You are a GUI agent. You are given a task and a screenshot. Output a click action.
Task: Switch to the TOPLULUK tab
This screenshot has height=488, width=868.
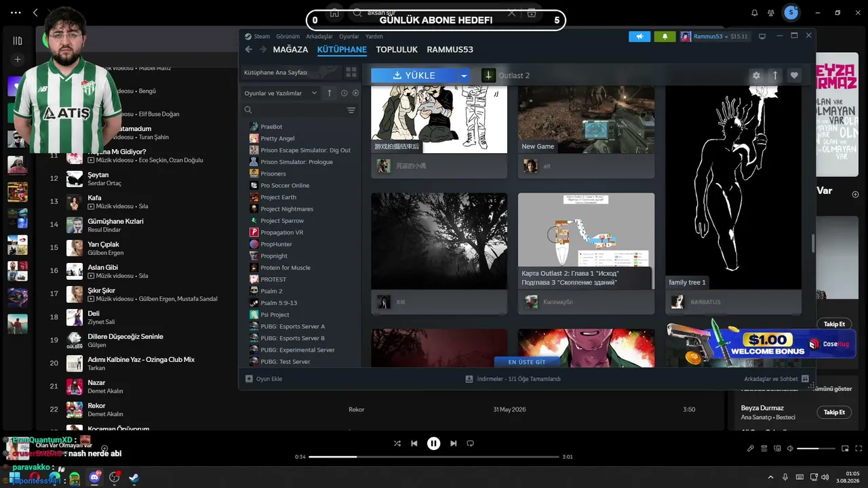[x=397, y=49]
